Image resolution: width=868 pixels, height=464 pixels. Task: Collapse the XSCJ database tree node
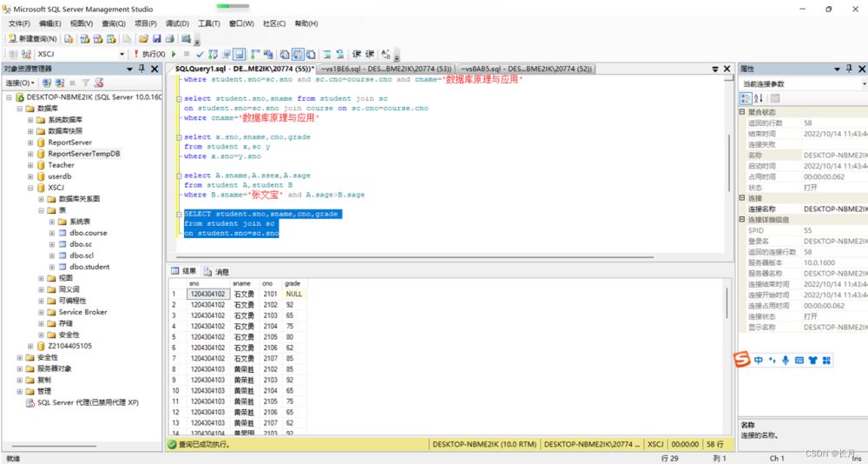[30, 187]
